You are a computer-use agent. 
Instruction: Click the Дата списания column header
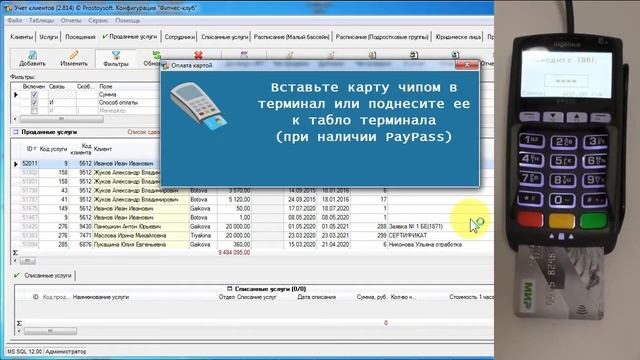[317, 297]
